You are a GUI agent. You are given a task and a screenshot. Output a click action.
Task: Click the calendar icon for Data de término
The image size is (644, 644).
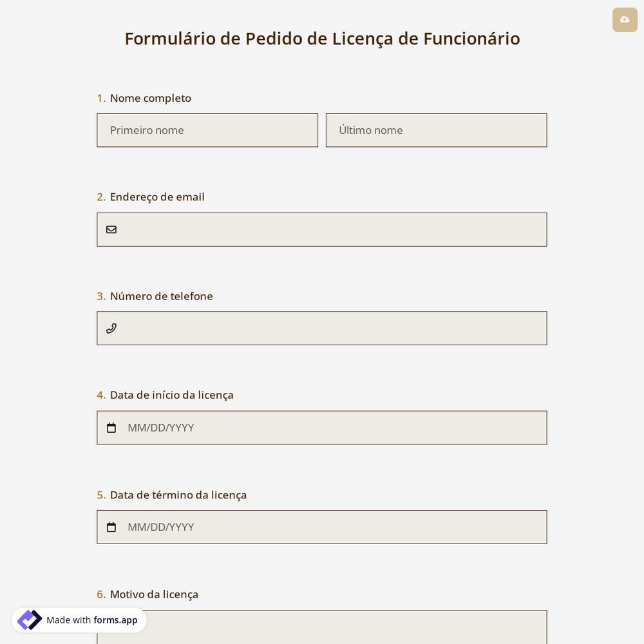(x=111, y=527)
